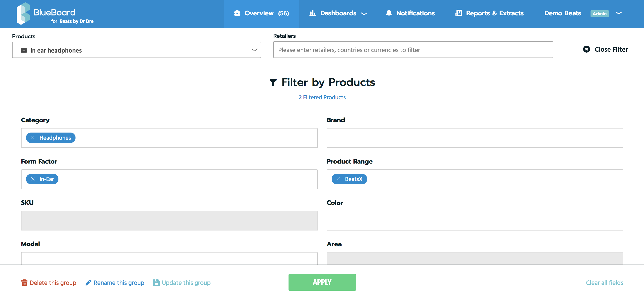Click Close Filter
This screenshot has width=644, height=297.
click(605, 49)
